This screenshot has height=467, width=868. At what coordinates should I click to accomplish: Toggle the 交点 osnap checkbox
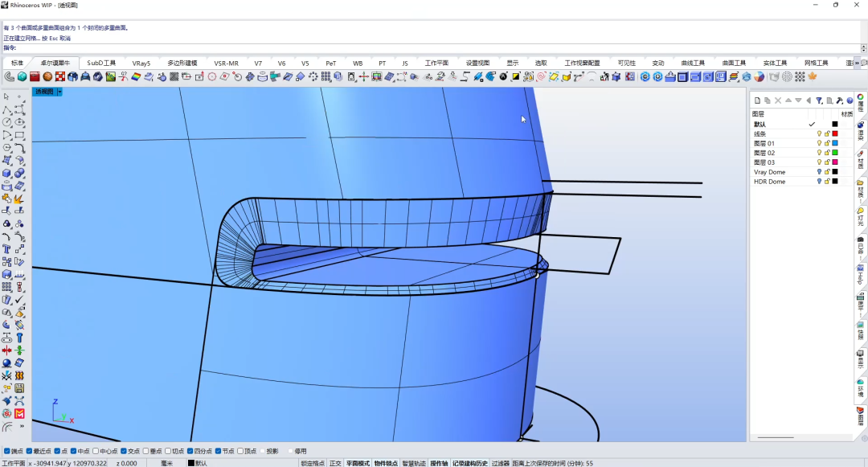point(124,451)
